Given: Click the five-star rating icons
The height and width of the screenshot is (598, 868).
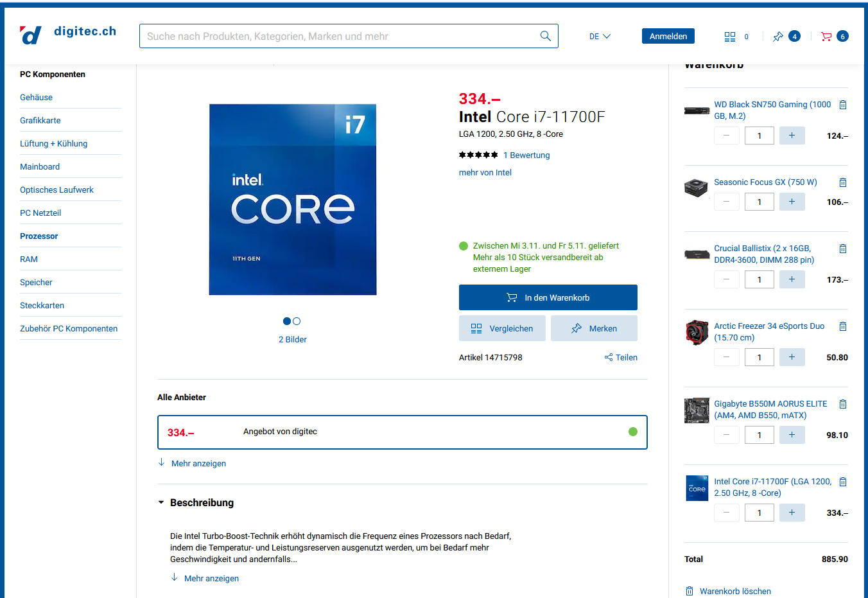Looking at the screenshot, I should point(478,155).
